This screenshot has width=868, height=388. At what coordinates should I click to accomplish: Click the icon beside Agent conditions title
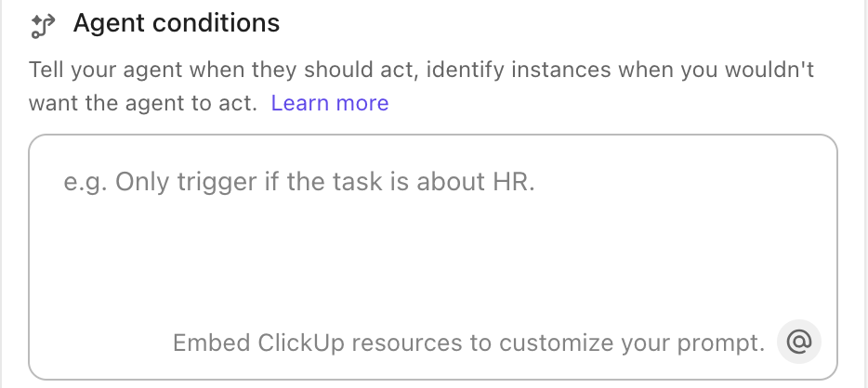tap(43, 25)
